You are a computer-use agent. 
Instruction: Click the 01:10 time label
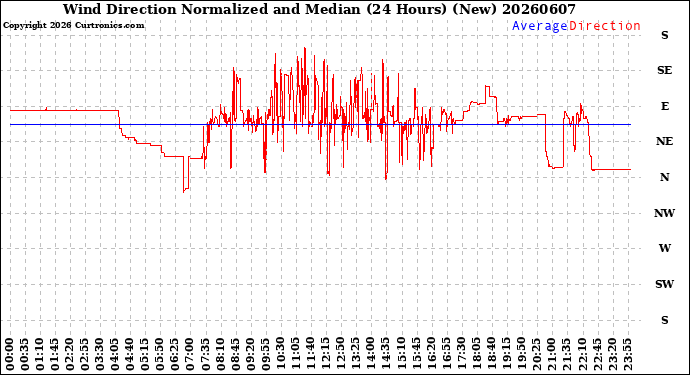[x=40, y=354]
